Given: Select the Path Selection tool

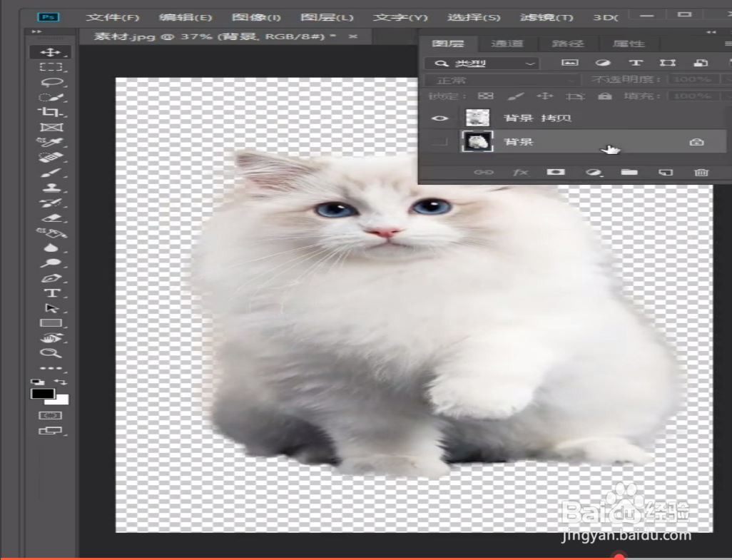Looking at the screenshot, I should [x=51, y=308].
